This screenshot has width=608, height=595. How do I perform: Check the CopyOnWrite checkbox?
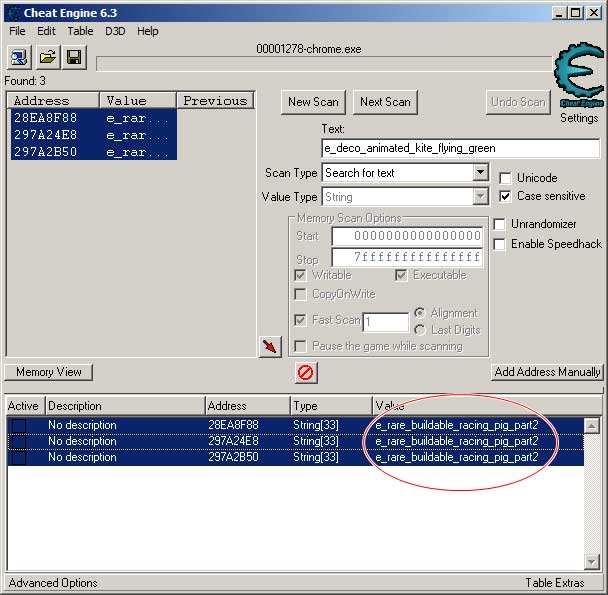[300, 294]
